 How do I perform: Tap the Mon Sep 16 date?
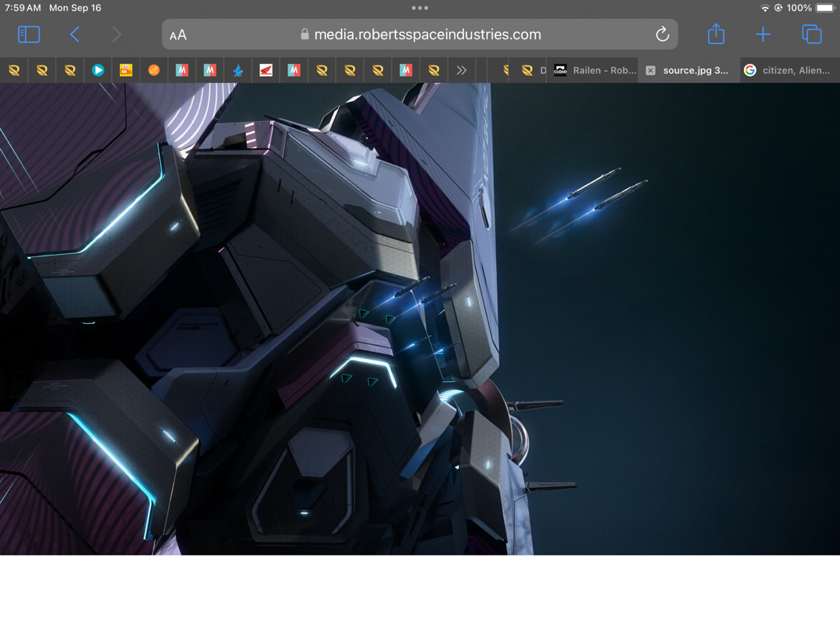pyautogui.click(x=75, y=8)
